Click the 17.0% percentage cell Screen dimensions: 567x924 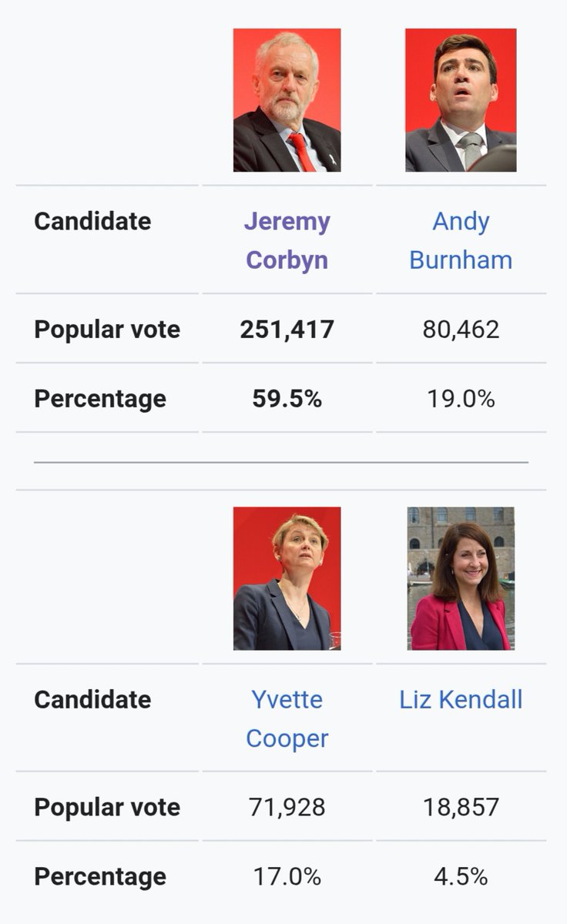(287, 876)
